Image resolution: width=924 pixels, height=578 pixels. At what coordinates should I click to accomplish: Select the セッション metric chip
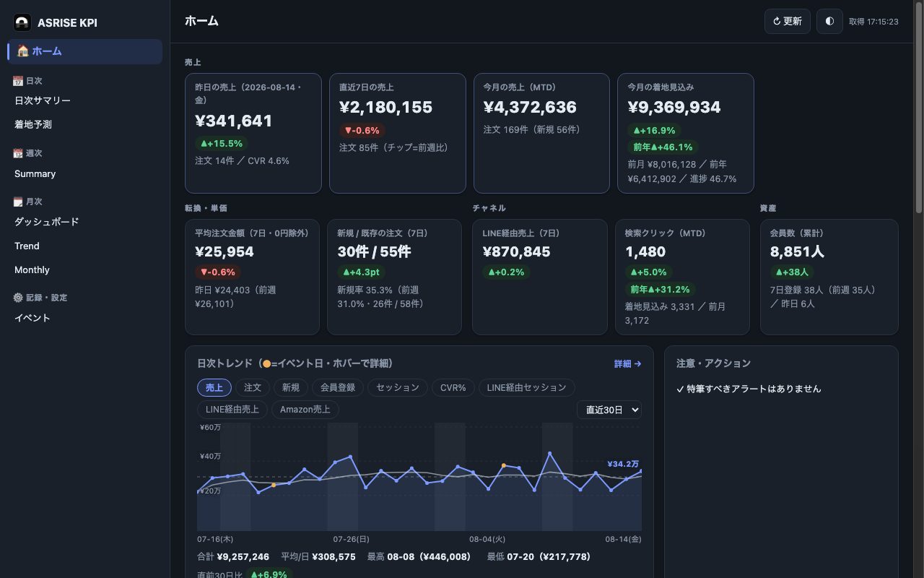click(398, 387)
